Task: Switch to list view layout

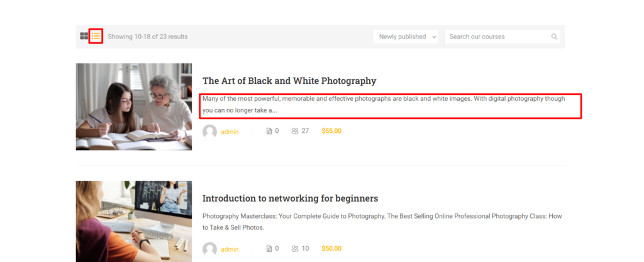Action: 96,37
